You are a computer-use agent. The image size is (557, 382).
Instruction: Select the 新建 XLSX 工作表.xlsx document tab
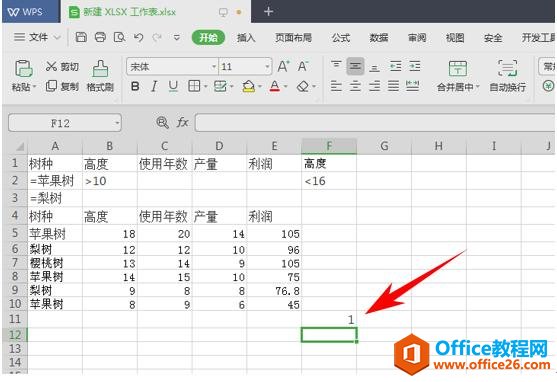click(x=156, y=12)
